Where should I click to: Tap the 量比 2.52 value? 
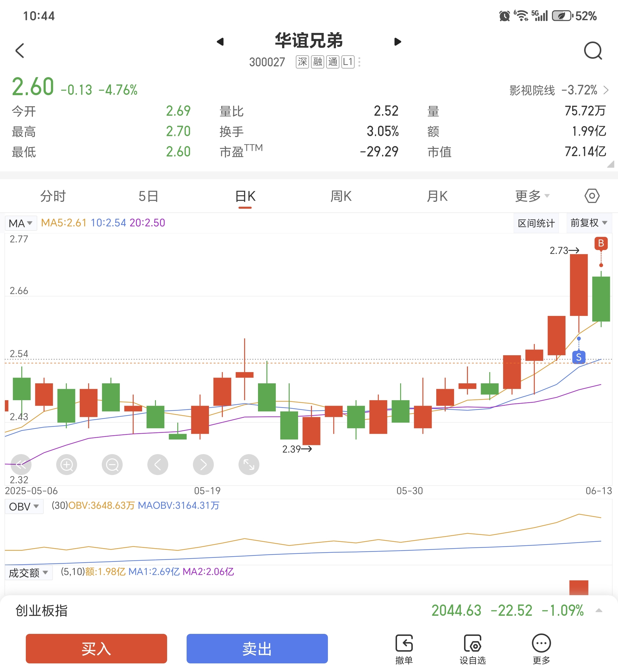pos(386,111)
